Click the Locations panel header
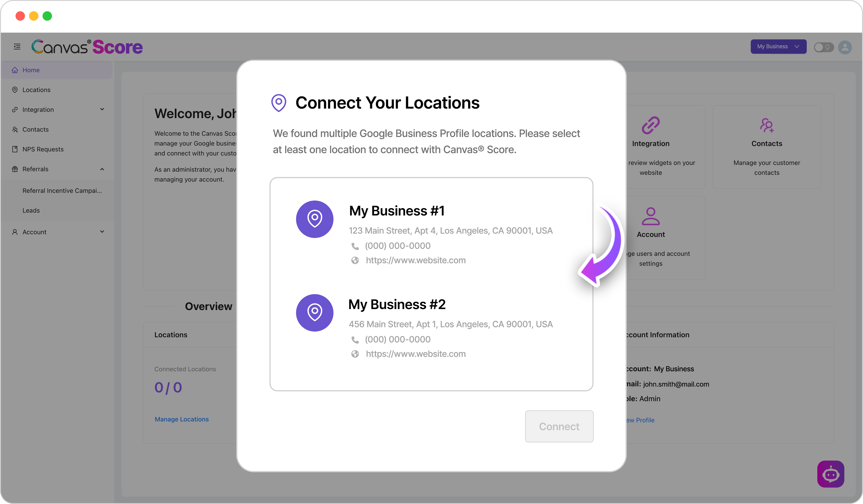 pos(171,335)
